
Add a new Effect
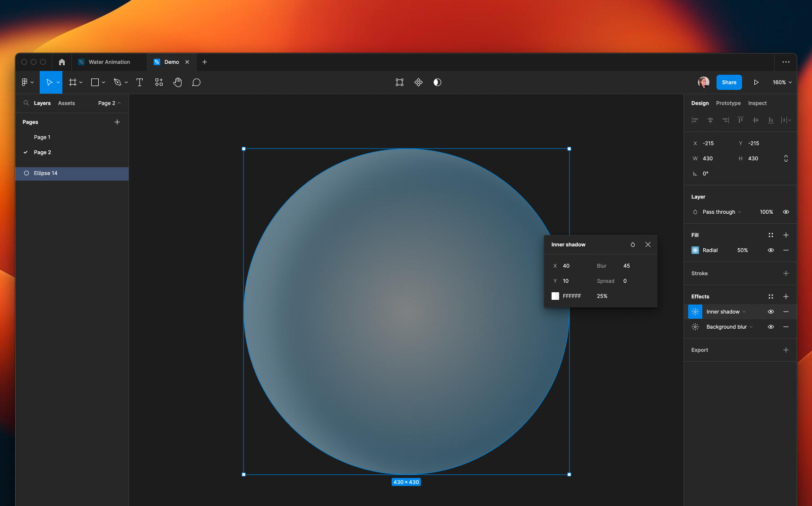[x=786, y=297]
